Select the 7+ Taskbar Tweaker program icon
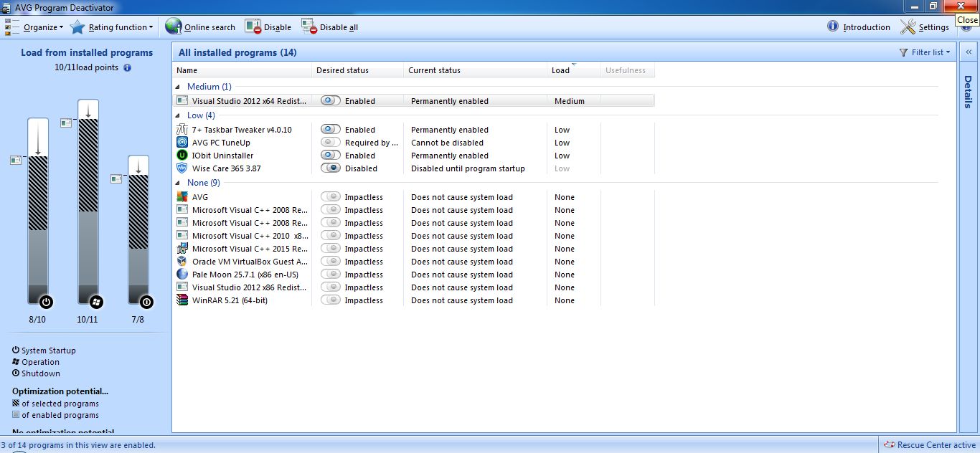 [x=182, y=130]
